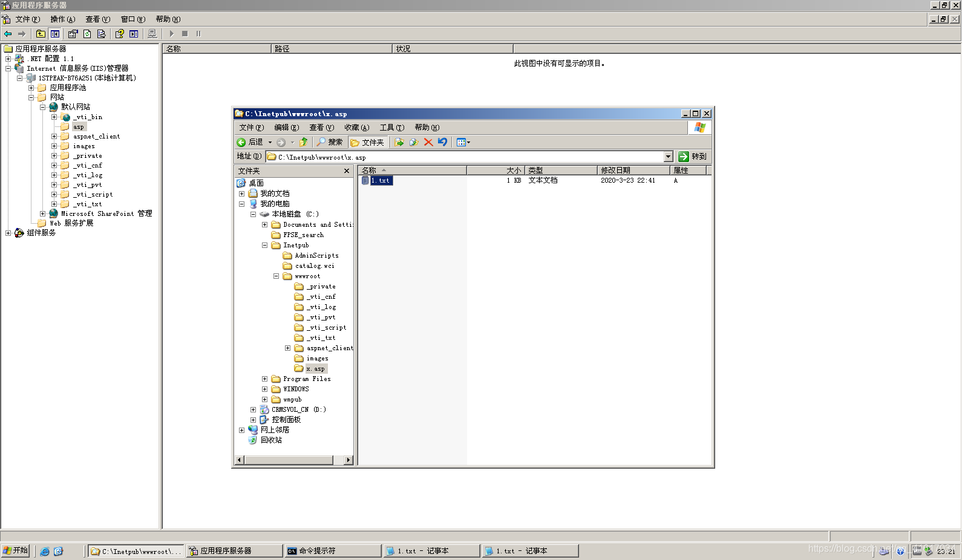Expand the WINDOWS folder in Explorer tree

(x=264, y=389)
